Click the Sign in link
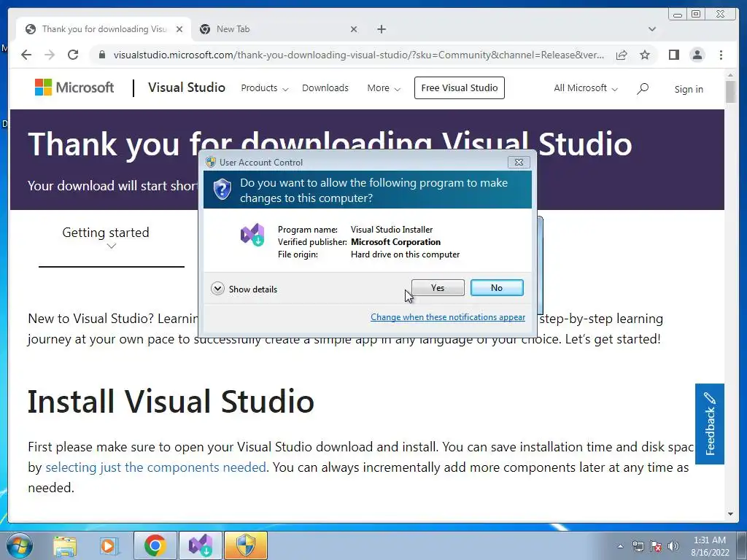Viewport: 747px width, 560px height. 689,89
